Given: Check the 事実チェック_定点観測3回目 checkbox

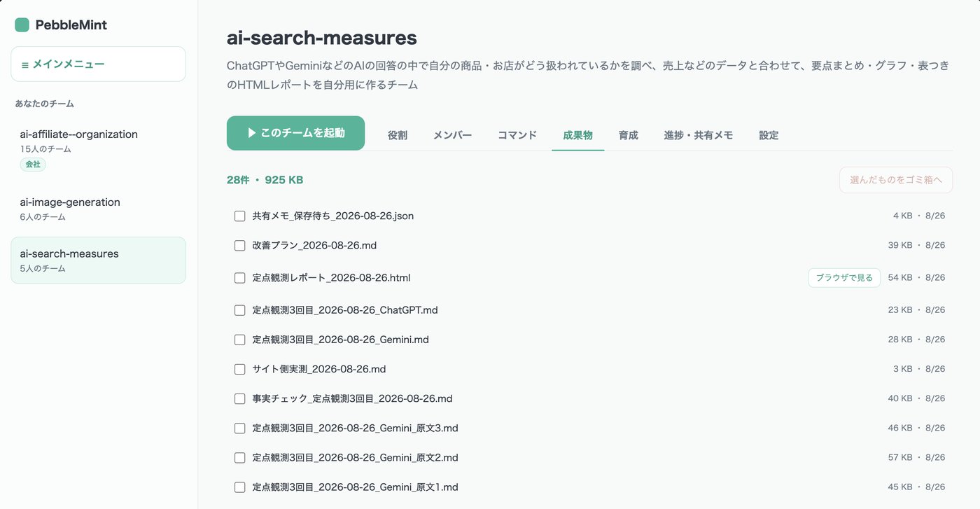Looking at the screenshot, I should point(239,398).
